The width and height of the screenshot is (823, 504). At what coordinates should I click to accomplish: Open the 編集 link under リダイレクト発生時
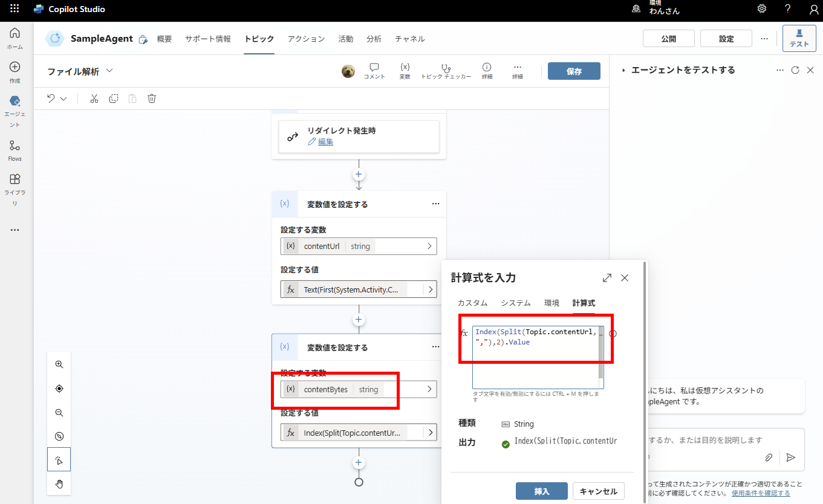pyautogui.click(x=326, y=141)
